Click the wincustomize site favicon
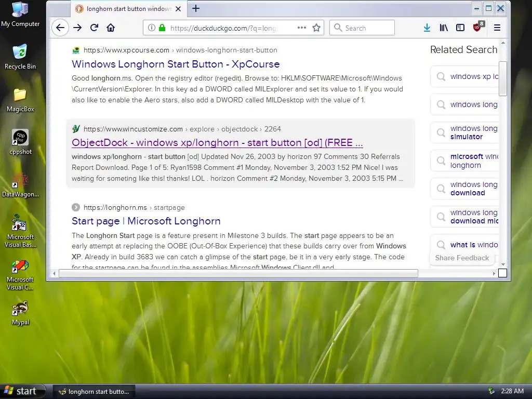This screenshot has height=399, width=532. [76, 129]
